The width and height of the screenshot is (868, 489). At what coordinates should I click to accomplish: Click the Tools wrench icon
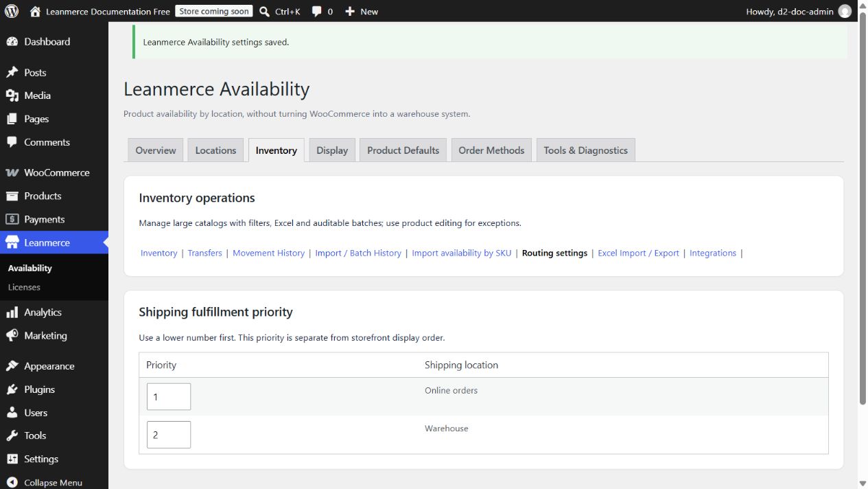pyautogui.click(x=12, y=435)
